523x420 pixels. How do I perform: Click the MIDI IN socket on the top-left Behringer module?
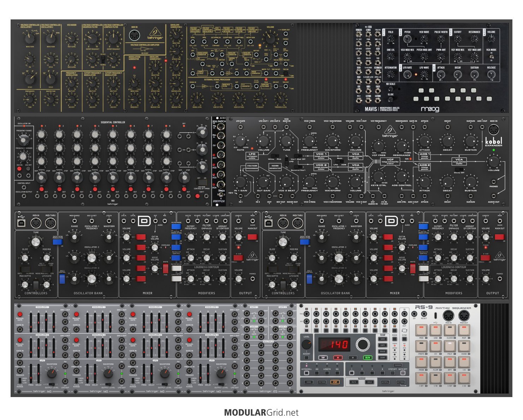click(134, 36)
